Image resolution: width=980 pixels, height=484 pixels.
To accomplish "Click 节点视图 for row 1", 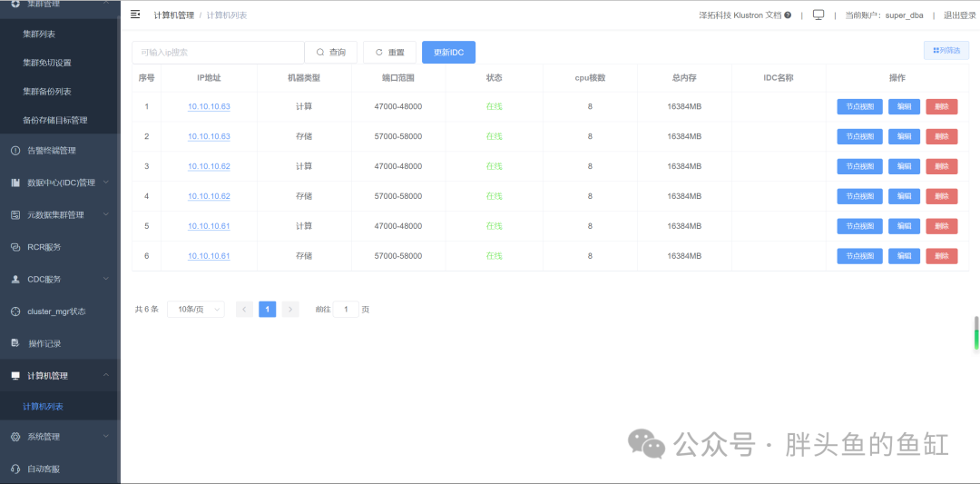I will [x=859, y=106].
